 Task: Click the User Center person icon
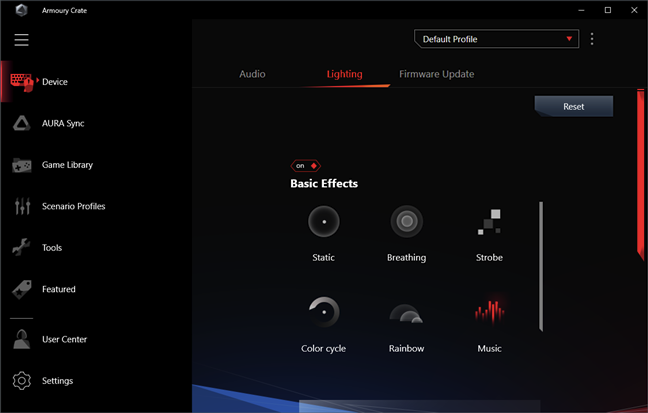point(21,339)
